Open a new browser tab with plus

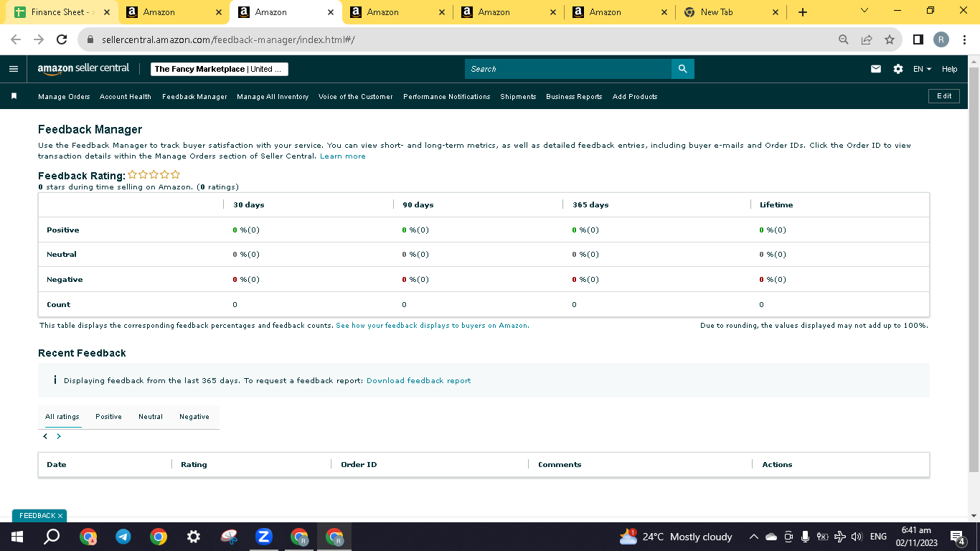pyautogui.click(x=802, y=12)
